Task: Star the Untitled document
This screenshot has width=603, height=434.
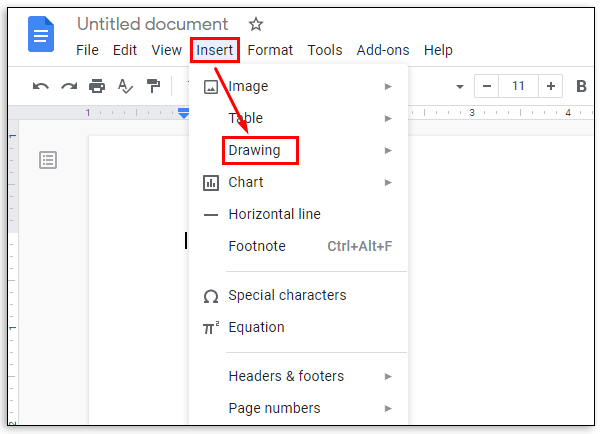Action: (x=255, y=24)
